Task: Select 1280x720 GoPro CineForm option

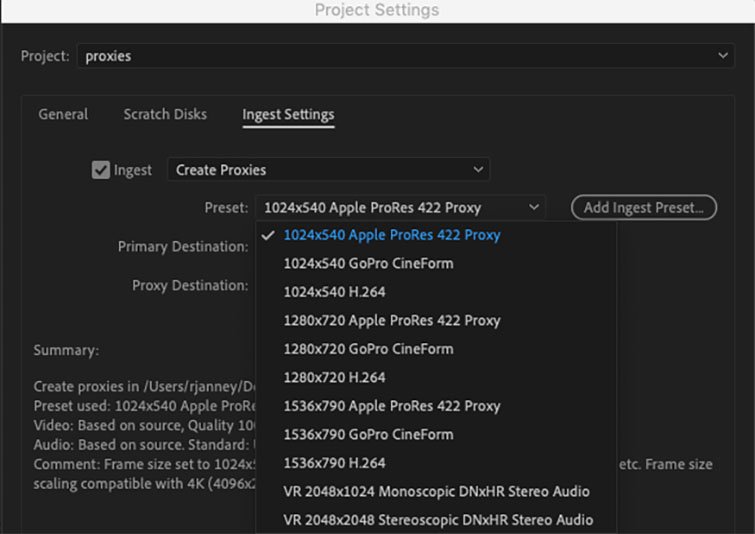Action: click(368, 349)
